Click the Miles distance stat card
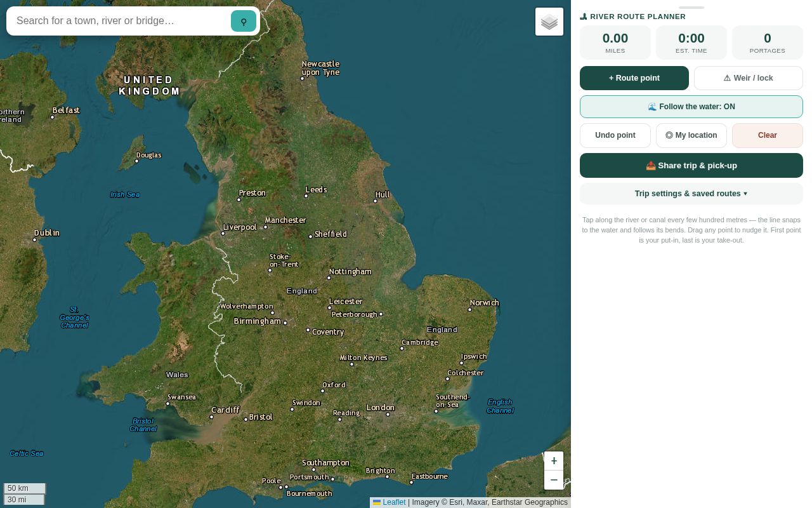 click(x=615, y=43)
